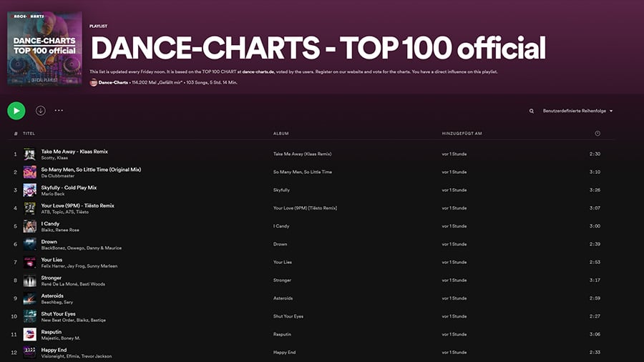Open artist link Da Clubbmaster
644x362 pixels.
(57, 176)
